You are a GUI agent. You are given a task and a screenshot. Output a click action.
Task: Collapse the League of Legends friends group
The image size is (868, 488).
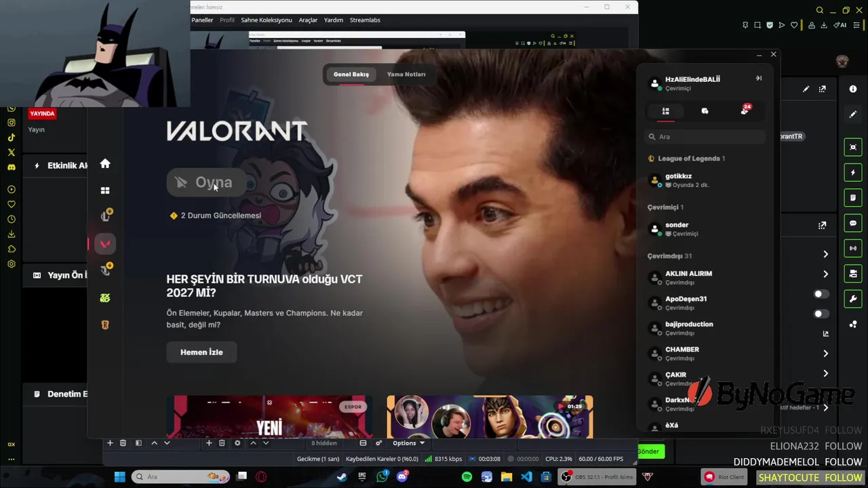[686, 159]
